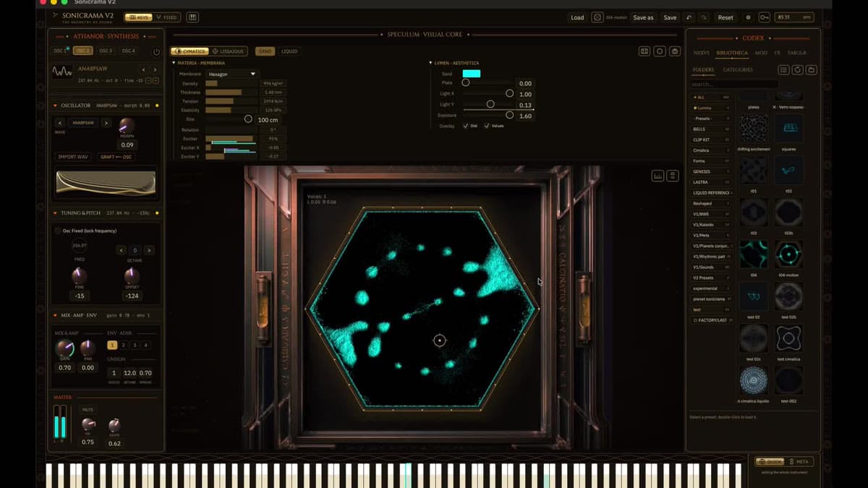Screen dimensions: 868x488
Task: Open the MOD tab in Codex
Action: tap(761, 53)
